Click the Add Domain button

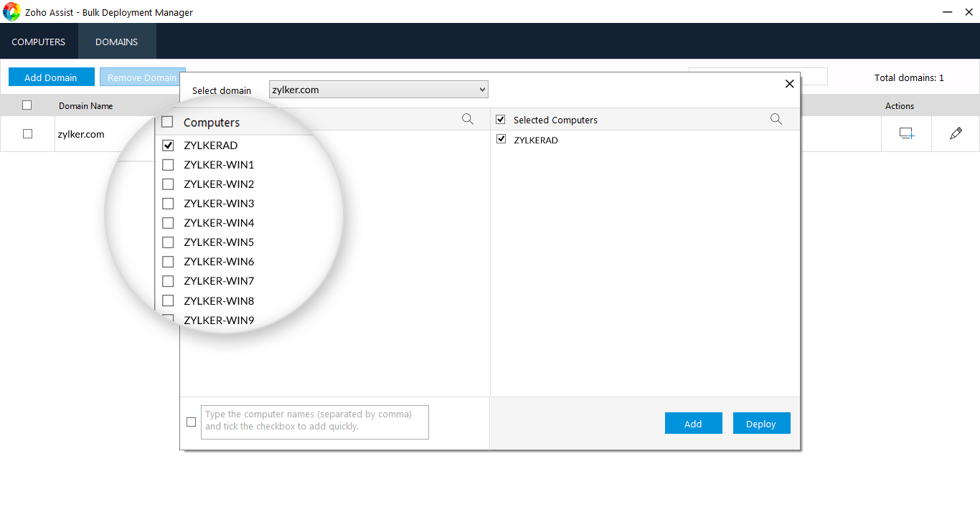(x=51, y=77)
